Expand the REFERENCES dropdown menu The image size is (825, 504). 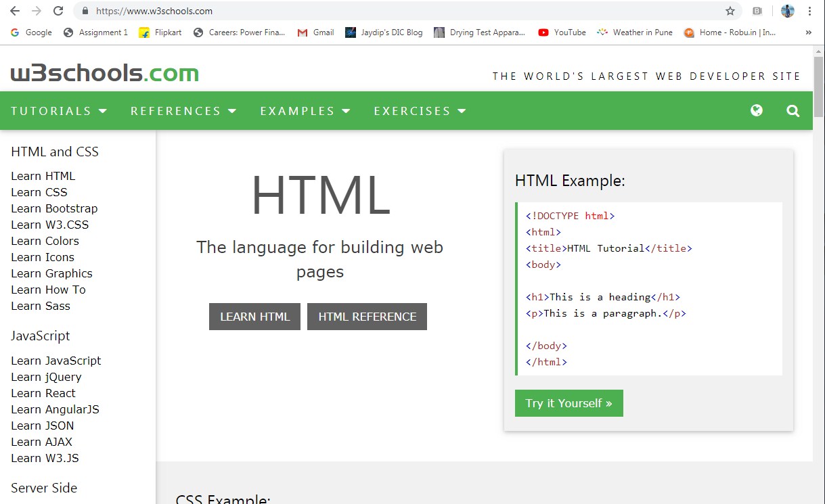183,111
